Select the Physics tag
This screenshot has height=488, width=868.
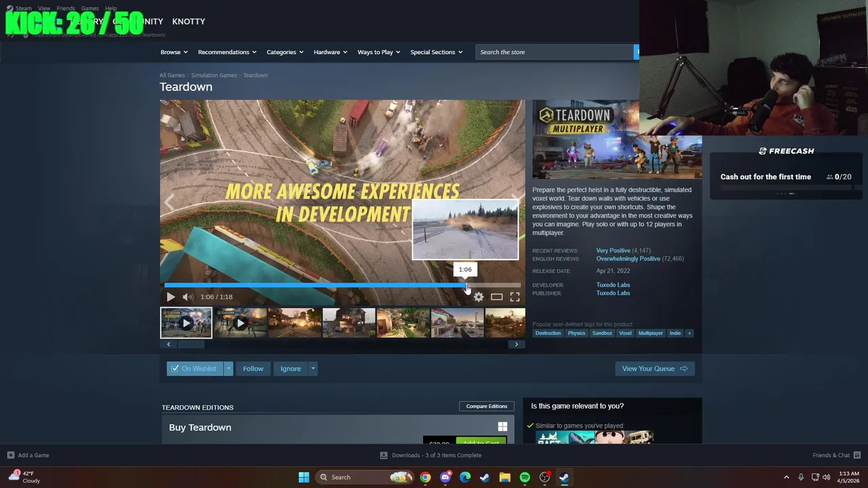[x=576, y=333]
